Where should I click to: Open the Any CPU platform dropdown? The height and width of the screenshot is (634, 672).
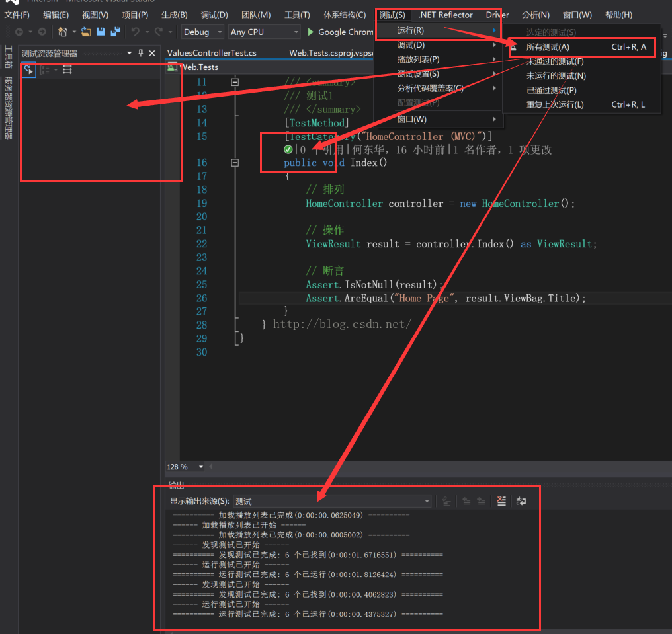tap(264, 32)
